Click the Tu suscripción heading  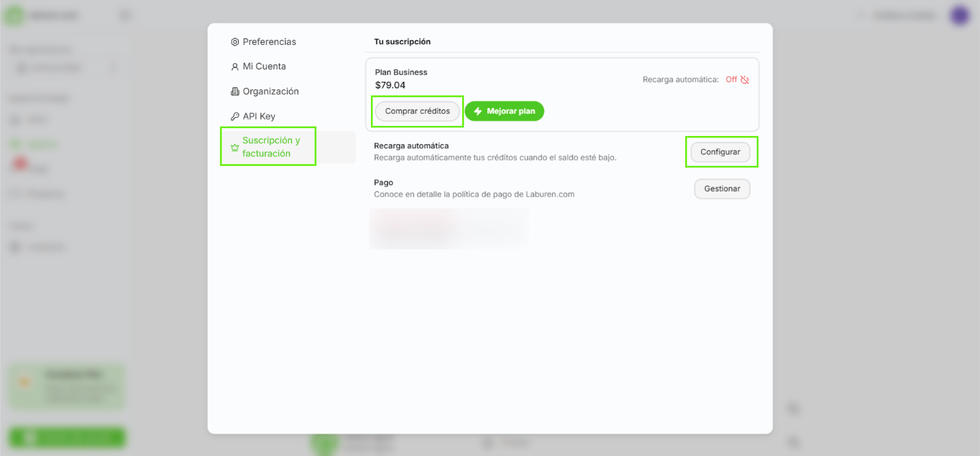402,42
